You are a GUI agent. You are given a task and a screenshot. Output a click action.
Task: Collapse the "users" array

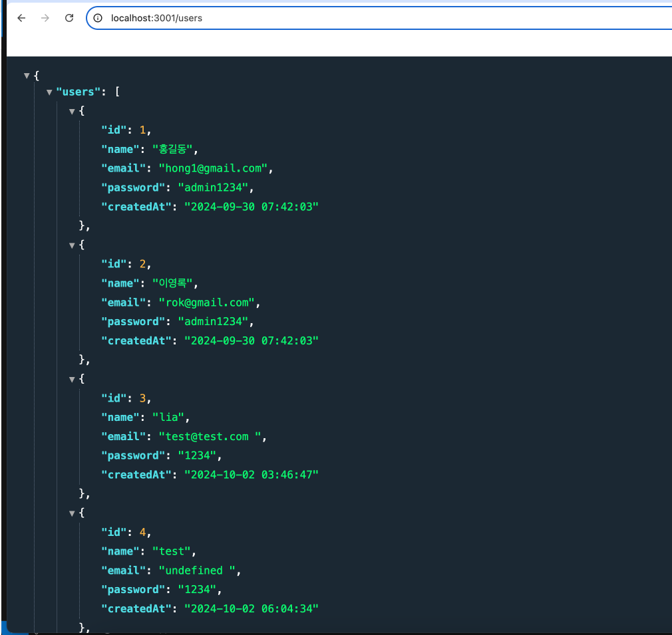(x=49, y=92)
